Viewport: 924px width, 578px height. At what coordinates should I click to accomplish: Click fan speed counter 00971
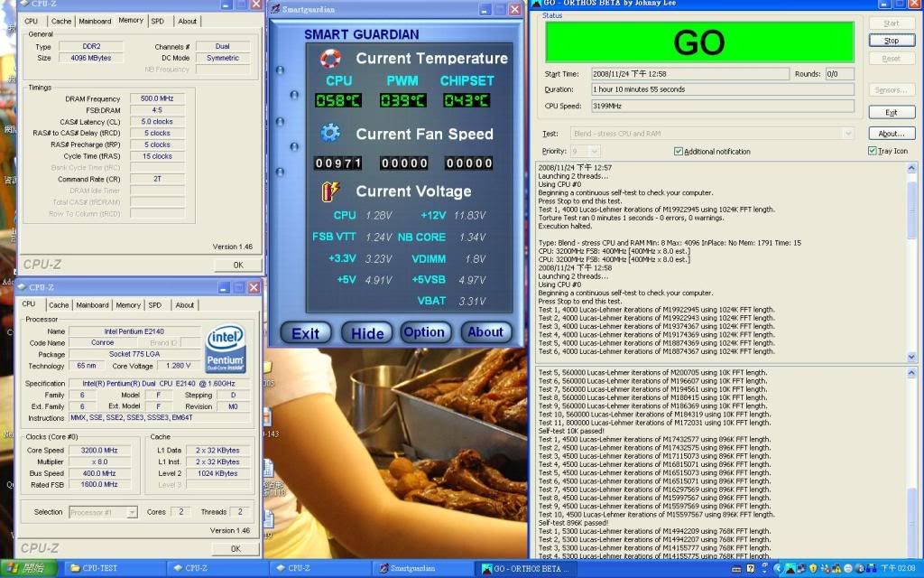coord(338,163)
